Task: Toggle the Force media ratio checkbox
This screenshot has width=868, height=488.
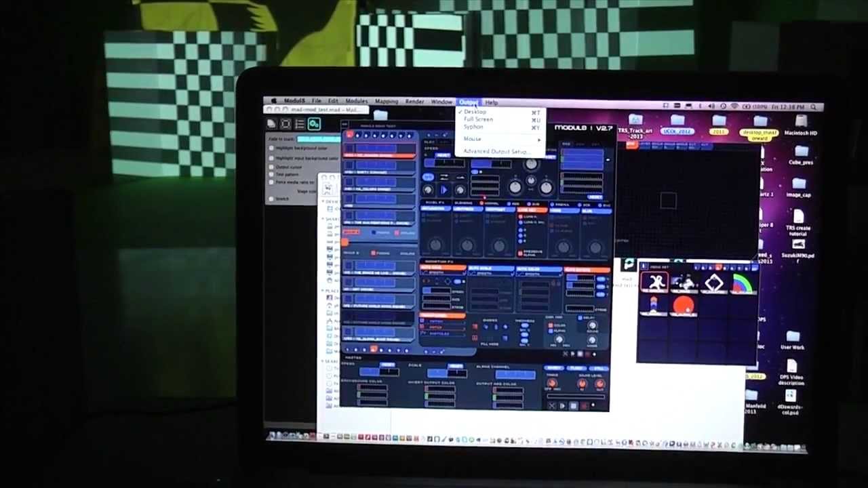Action: click(272, 182)
